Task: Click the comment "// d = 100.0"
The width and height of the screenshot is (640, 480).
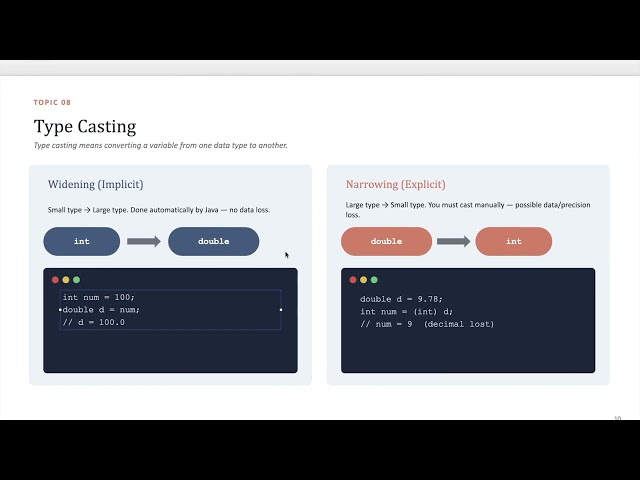Action: click(x=93, y=322)
